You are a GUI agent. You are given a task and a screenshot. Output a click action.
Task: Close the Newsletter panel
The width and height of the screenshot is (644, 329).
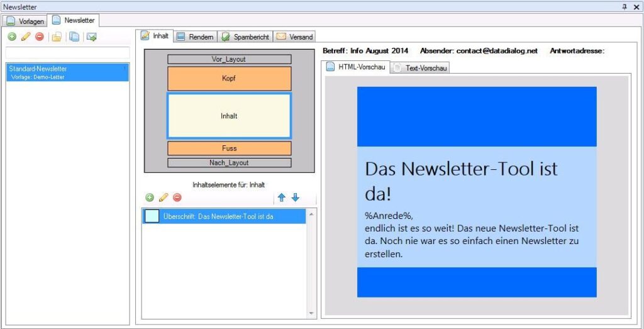coord(636,7)
